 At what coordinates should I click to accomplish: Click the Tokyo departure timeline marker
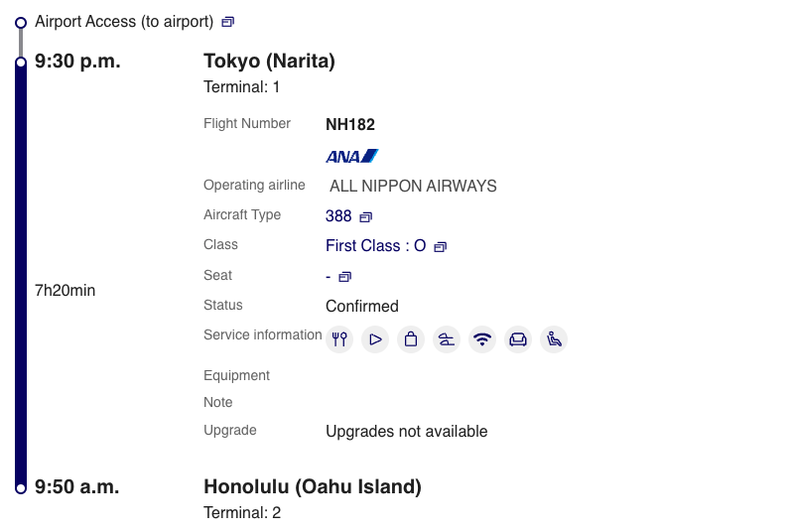(x=21, y=63)
